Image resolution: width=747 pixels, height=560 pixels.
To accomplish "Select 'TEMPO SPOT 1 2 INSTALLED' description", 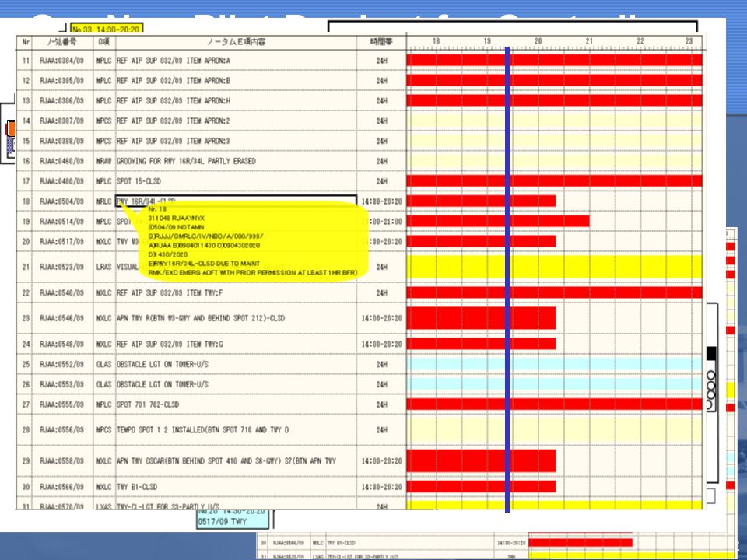I will coord(202,429).
